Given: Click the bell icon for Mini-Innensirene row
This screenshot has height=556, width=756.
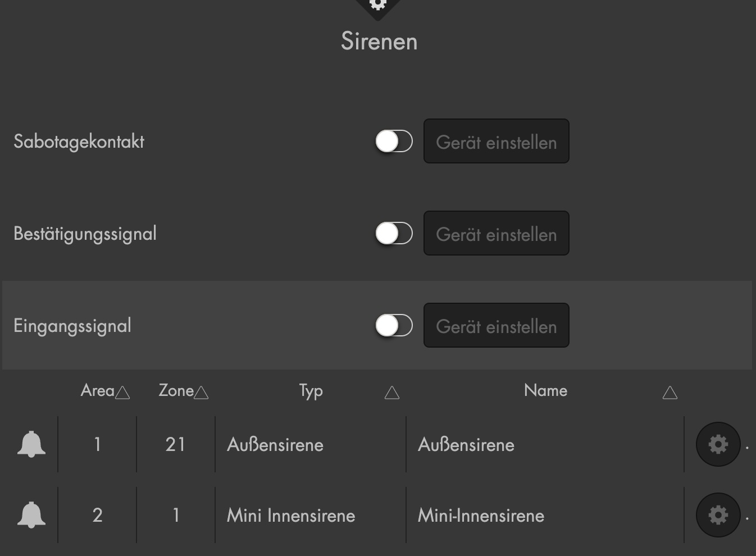Looking at the screenshot, I should [31, 515].
